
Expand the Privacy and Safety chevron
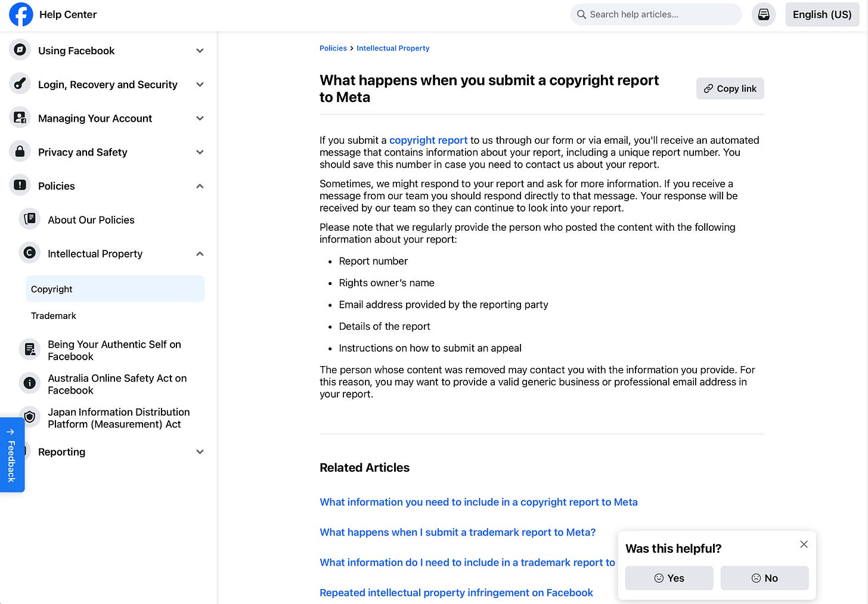tap(200, 152)
